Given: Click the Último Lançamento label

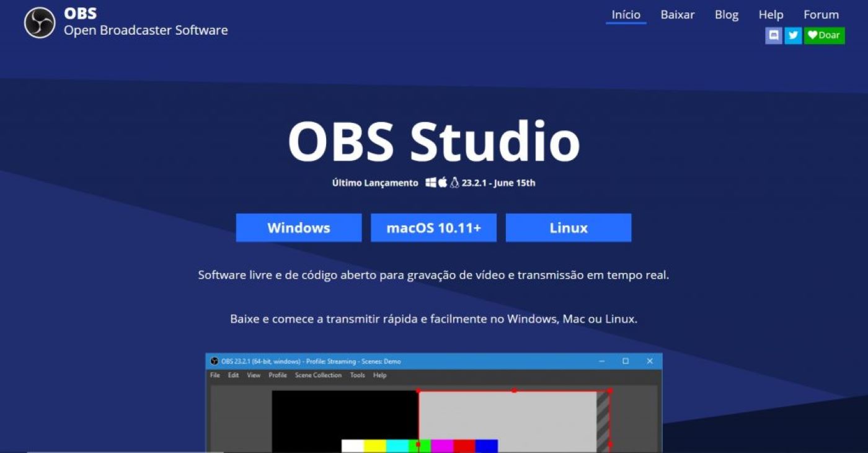Looking at the screenshot, I should tap(375, 183).
